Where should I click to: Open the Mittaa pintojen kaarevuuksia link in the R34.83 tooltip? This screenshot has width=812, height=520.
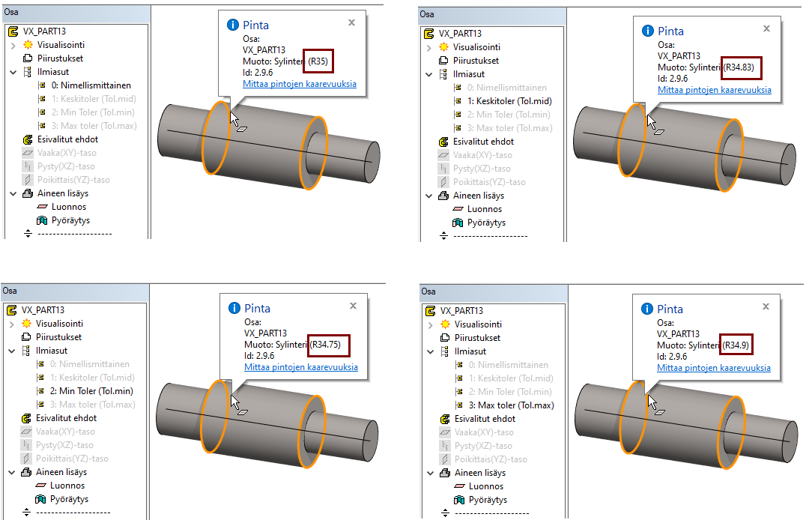(x=714, y=90)
